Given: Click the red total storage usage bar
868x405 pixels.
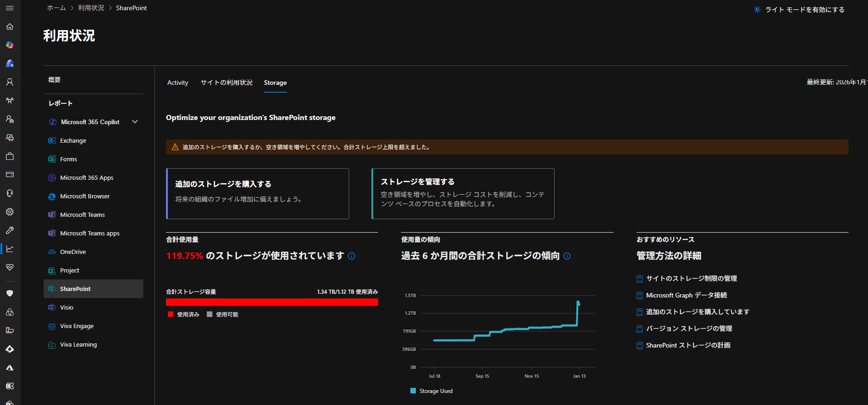Looking at the screenshot, I should [272, 302].
